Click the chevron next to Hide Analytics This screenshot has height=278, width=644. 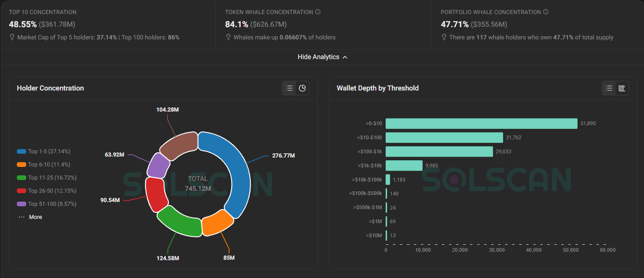(345, 57)
